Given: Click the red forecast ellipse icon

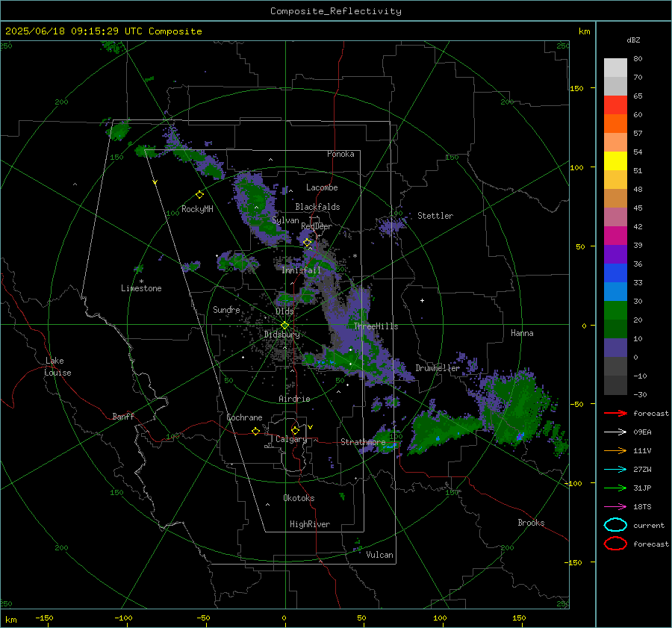Looking at the screenshot, I should pos(615,544).
